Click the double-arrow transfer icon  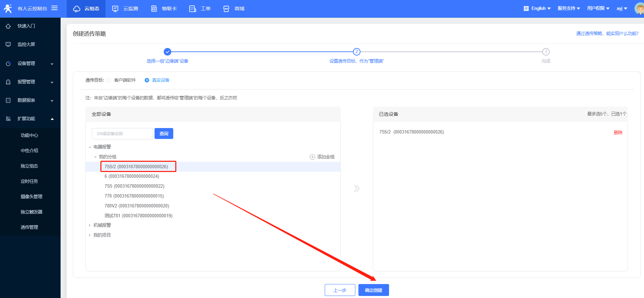[356, 189]
